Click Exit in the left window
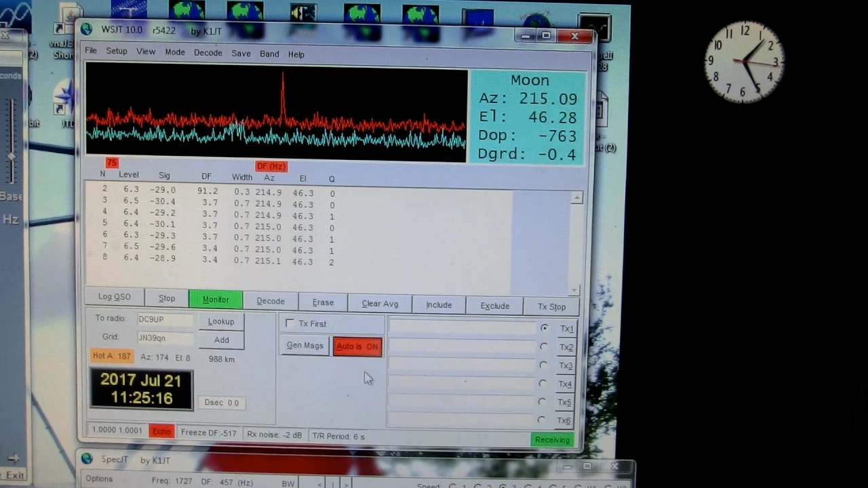868x488 pixels. click(15, 475)
